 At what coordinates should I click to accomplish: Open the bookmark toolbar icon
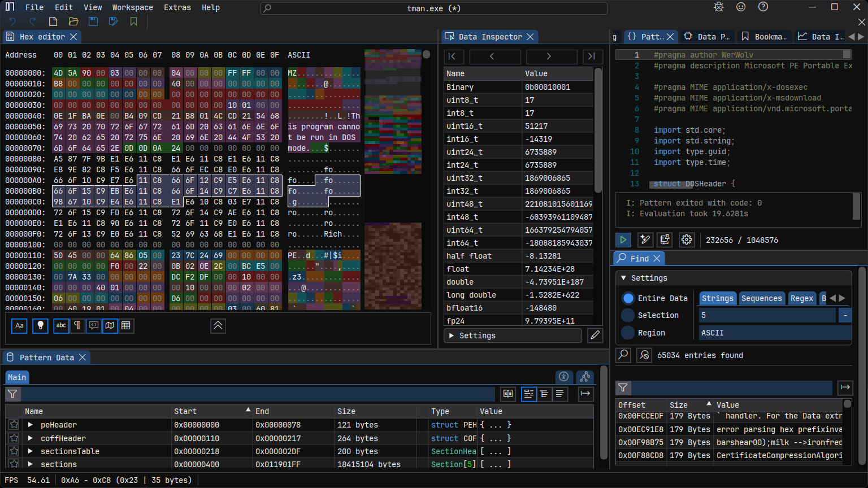pyautogui.click(x=133, y=21)
